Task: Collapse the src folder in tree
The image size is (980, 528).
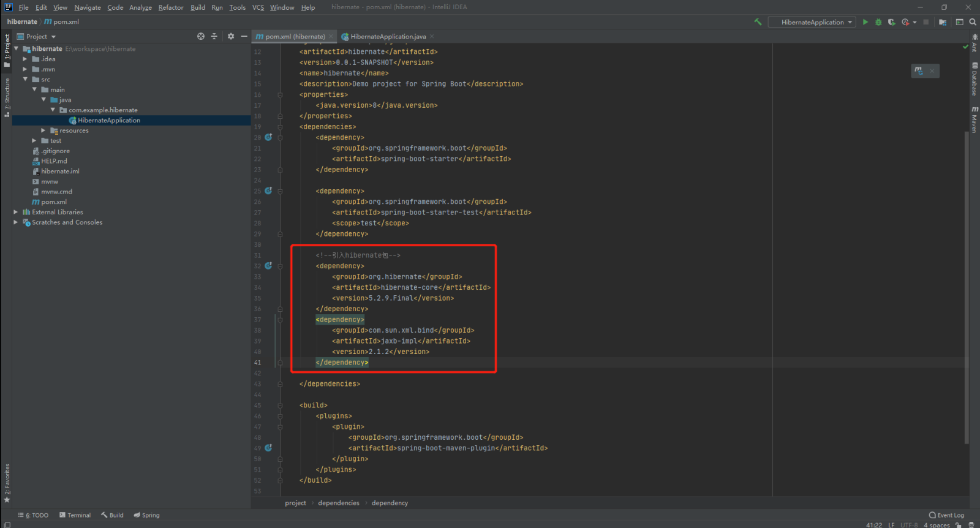Action: (x=25, y=80)
